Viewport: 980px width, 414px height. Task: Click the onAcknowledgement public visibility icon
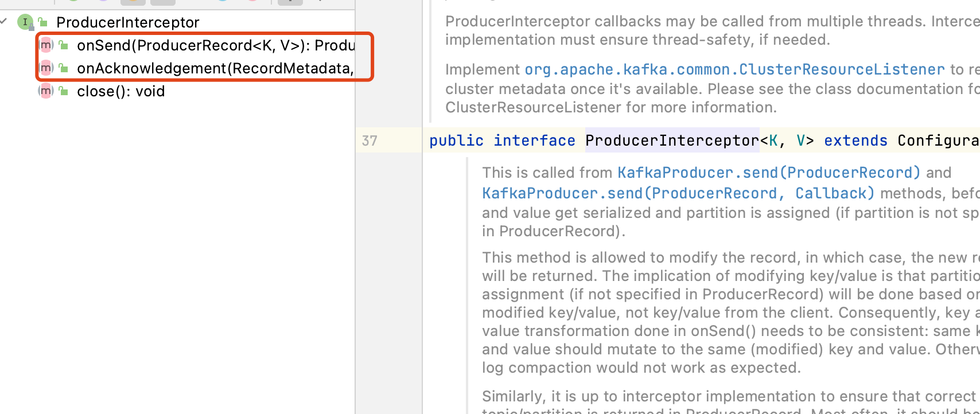coord(64,68)
